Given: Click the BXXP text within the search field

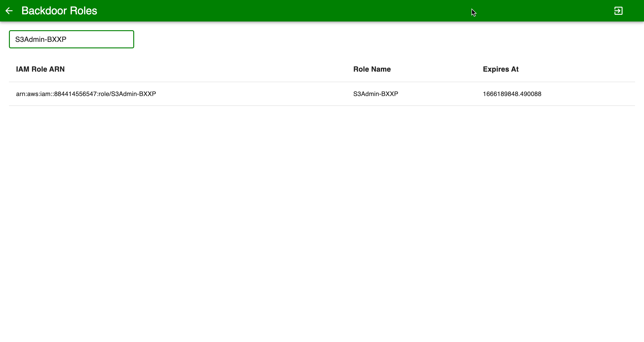Looking at the screenshot, I should click(57, 39).
